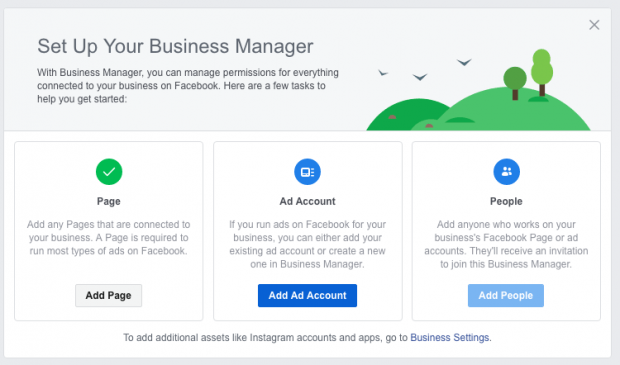This screenshot has height=365, width=620.
Task: Select the Page card title
Action: click(x=109, y=201)
